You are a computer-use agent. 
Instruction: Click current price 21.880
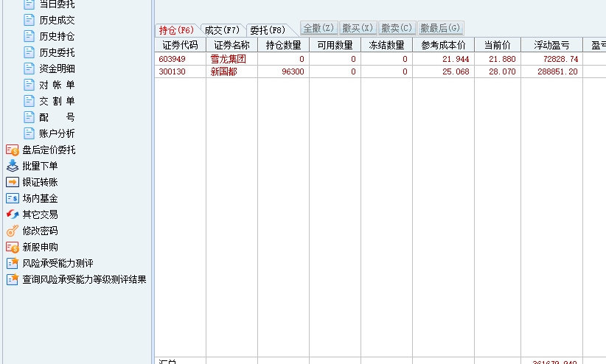click(x=502, y=59)
